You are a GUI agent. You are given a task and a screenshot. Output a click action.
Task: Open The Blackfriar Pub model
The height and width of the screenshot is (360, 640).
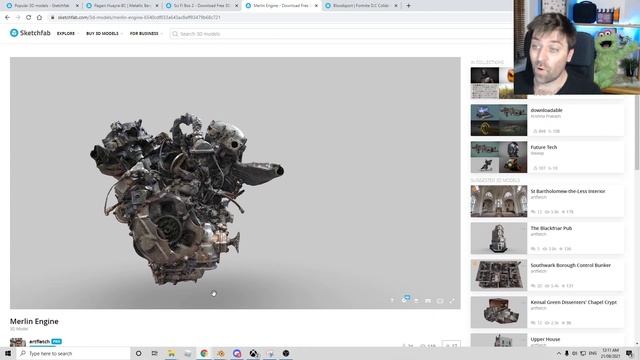pos(551,228)
